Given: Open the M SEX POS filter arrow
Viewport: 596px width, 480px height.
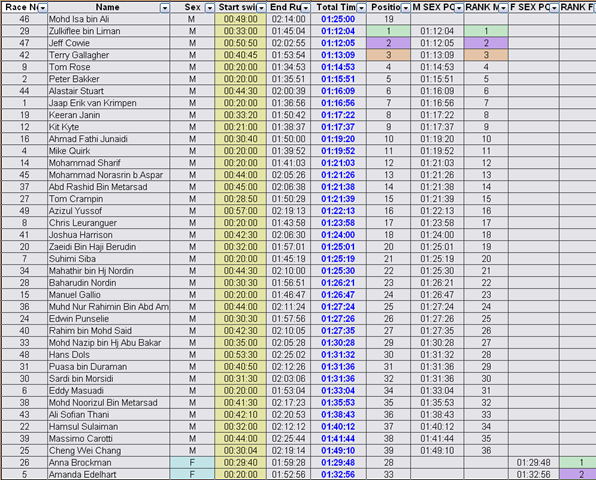Looking at the screenshot, I should coord(459,8).
